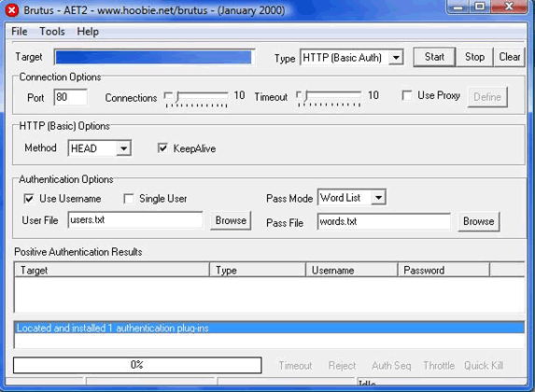Click the Username column header in results
Image resolution: width=535 pixels, height=392 pixels.
(352, 270)
